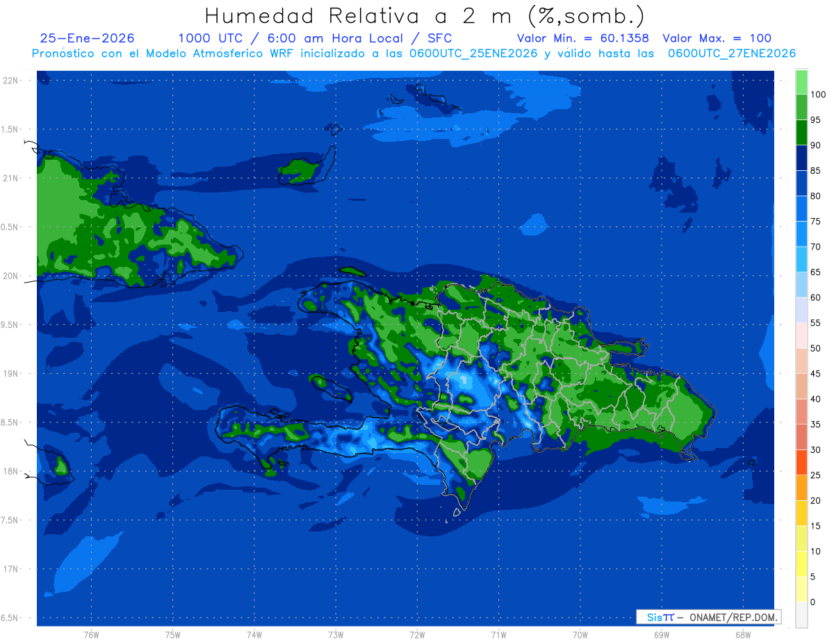The height and width of the screenshot is (644, 834).
Task: Click the latitude label "22N"
Action: [10, 81]
